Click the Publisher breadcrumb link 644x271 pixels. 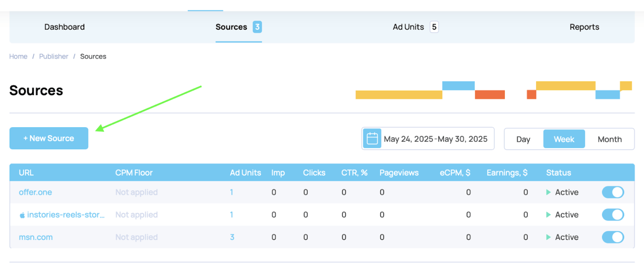pos(54,56)
